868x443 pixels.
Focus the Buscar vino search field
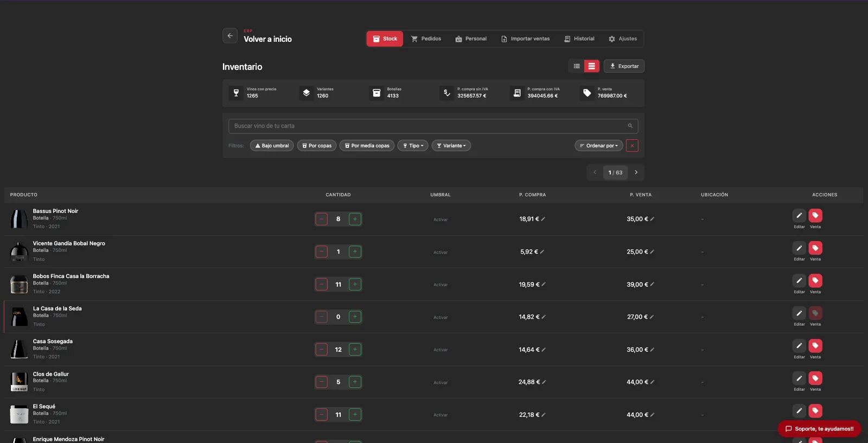(x=433, y=126)
